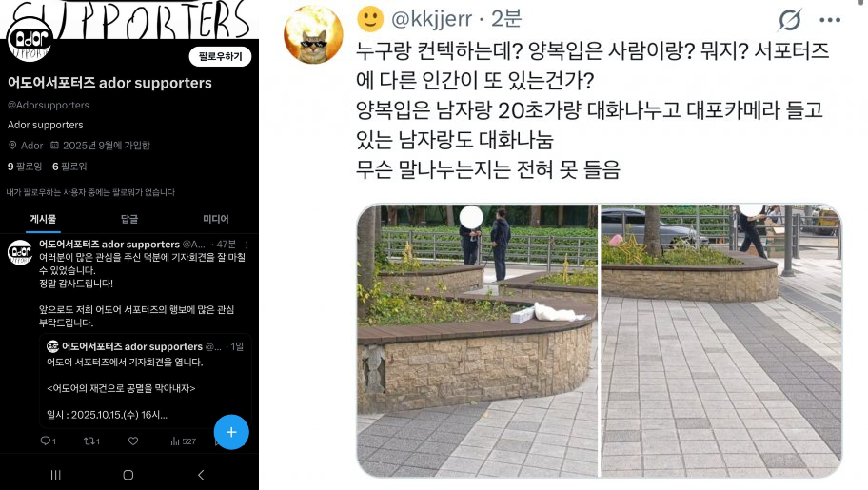
Task: Tap the blue compose post plus button
Action: pyautogui.click(x=231, y=432)
